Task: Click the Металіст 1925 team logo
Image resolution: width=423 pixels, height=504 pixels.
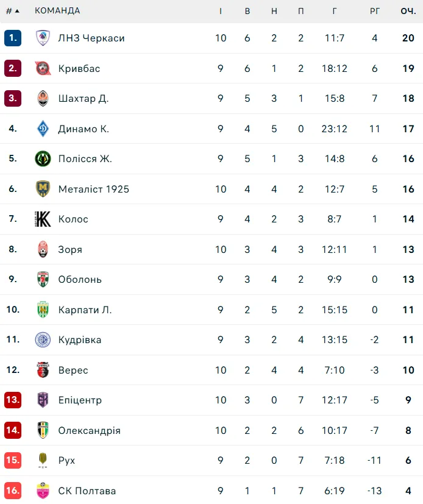Action: point(42,189)
